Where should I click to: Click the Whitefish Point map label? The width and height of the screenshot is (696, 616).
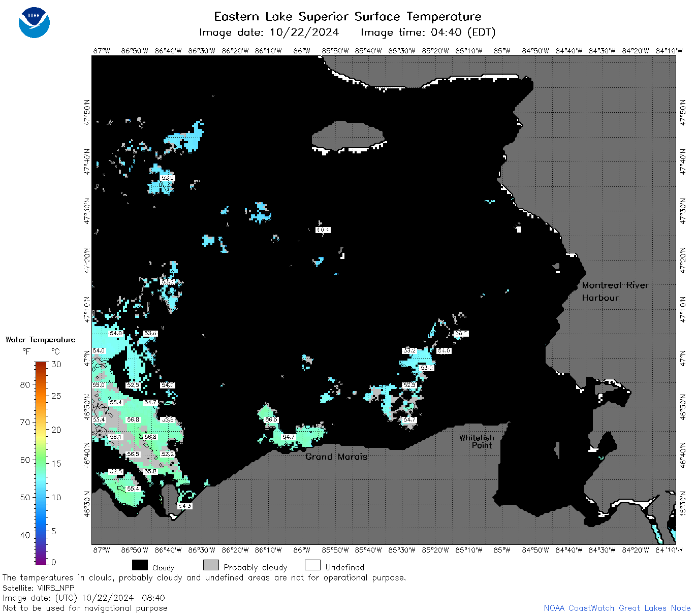coord(477,441)
